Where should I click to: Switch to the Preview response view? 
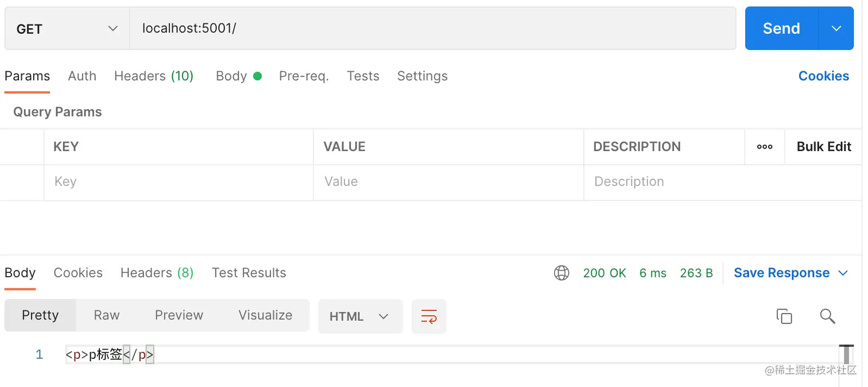coord(179,315)
